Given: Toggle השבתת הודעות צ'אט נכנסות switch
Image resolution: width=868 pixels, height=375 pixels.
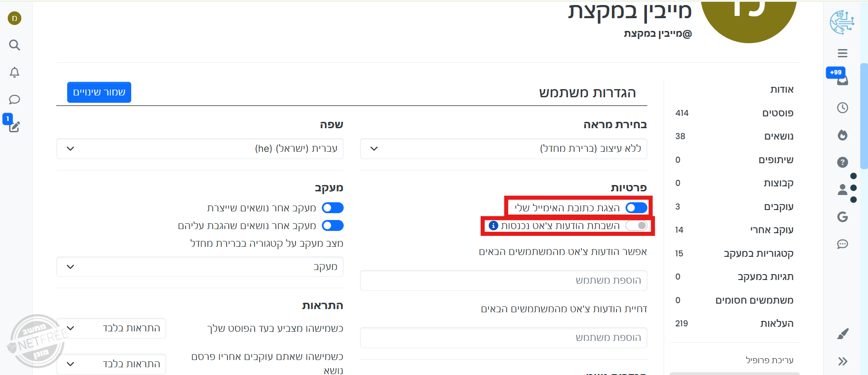Looking at the screenshot, I should (636, 225).
